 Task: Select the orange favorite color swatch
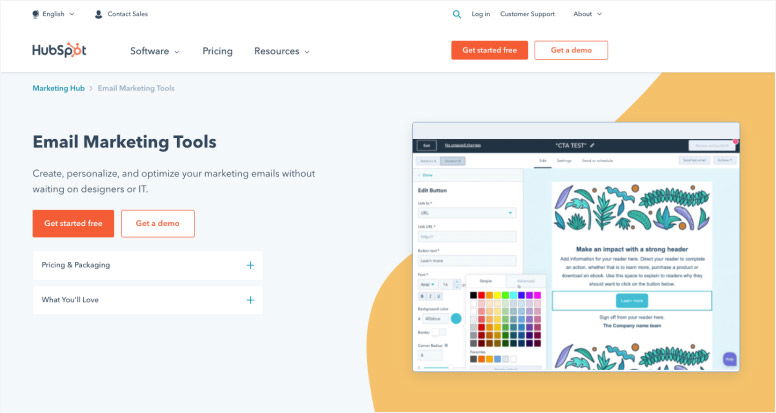(482, 359)
